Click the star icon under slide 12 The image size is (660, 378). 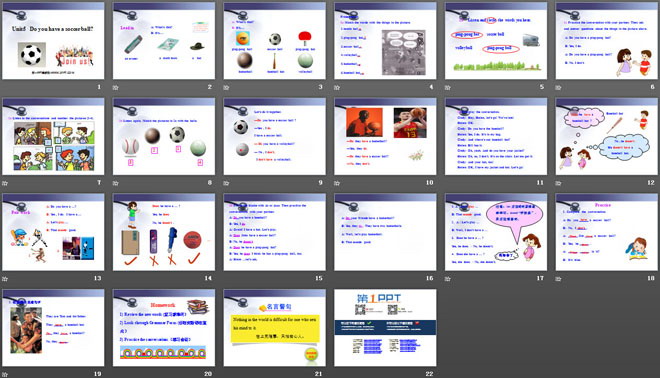[x=559, y=183]
